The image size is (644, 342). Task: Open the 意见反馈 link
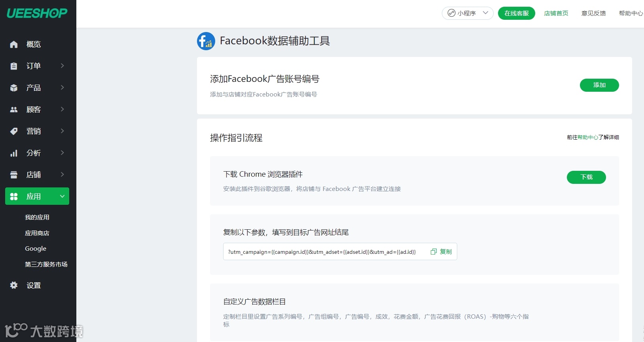(x=594, y=13)
